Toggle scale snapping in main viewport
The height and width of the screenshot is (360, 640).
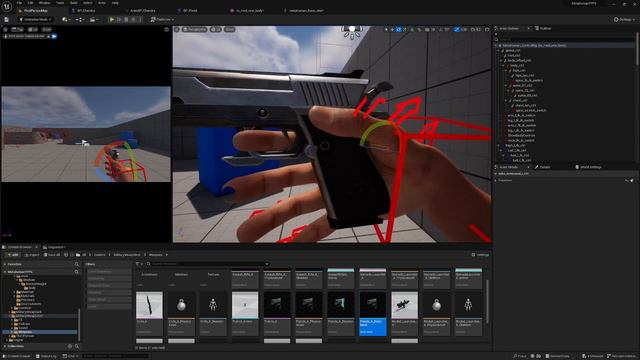(457, 29)
